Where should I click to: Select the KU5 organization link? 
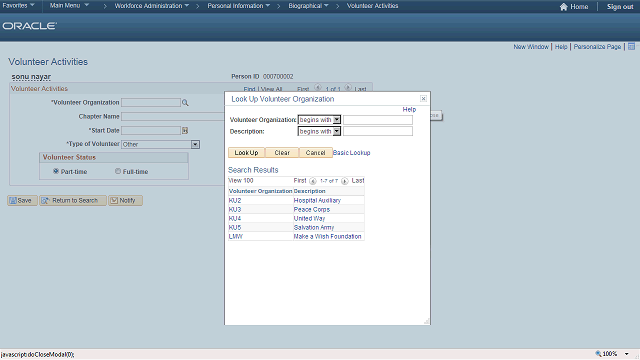235,227
